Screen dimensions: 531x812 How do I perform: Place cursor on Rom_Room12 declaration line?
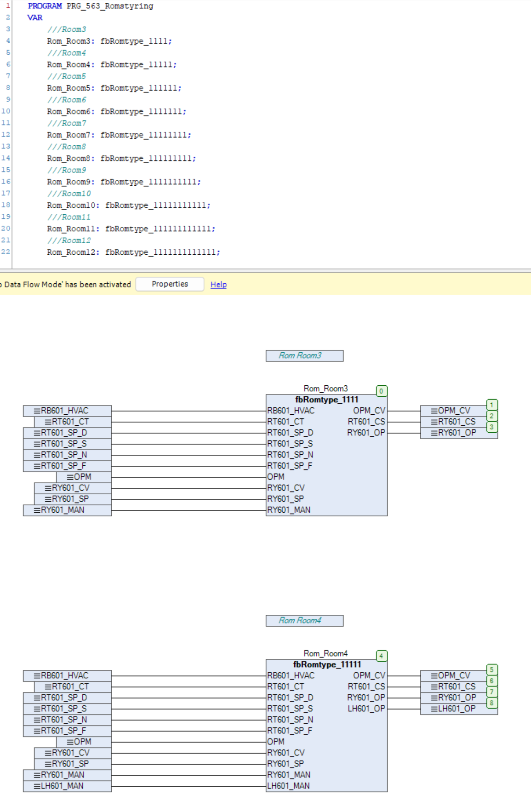pos(133,252)
